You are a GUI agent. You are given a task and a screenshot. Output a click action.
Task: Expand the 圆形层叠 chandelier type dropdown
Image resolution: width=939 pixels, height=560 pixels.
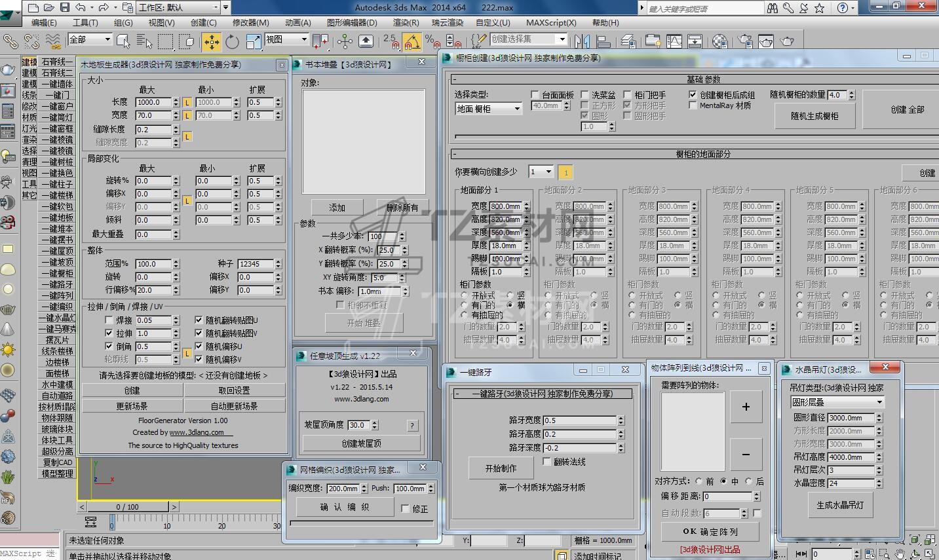pos(837,402)
